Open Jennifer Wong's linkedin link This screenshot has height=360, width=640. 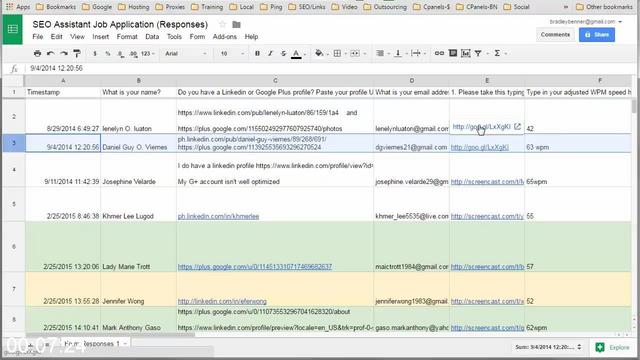(222, 301)
